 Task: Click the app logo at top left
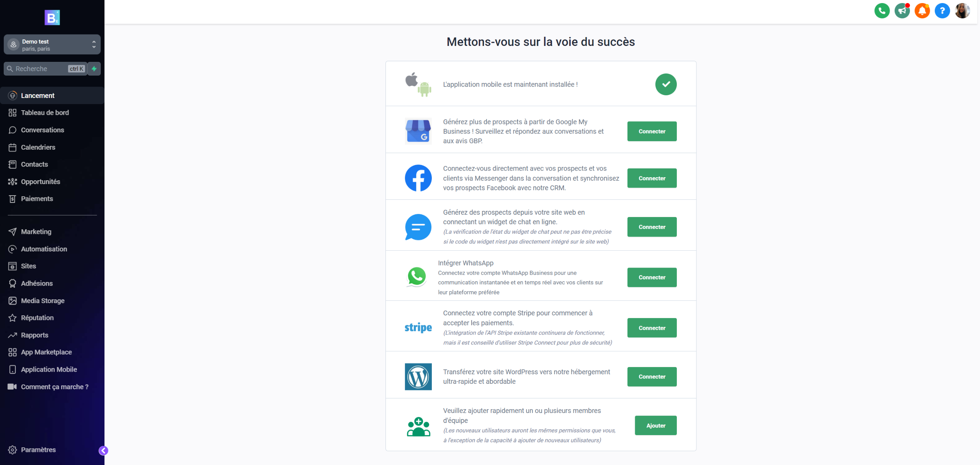pyautogui.click(x=52, y=18)
